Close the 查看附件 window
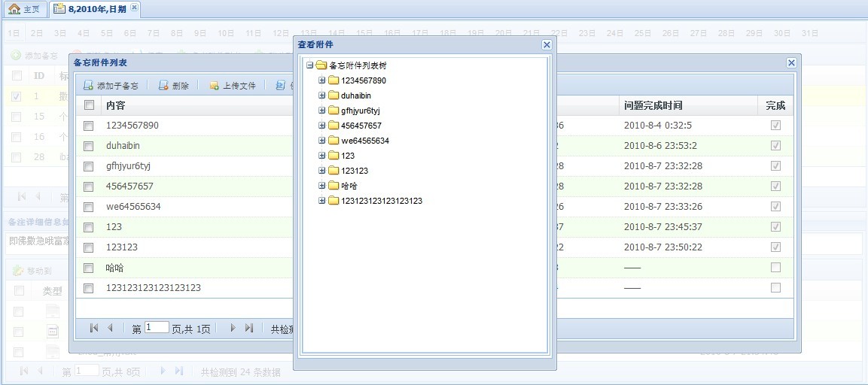 (547, 45)
